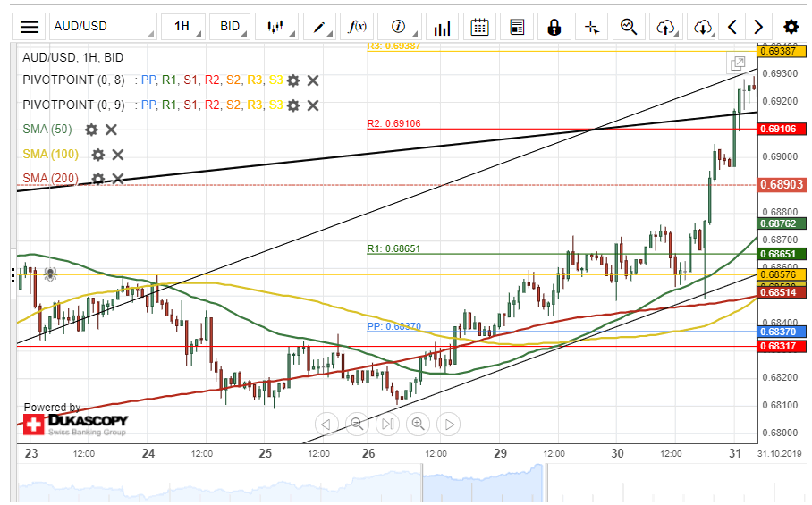The width and height of the screenshot is (812, 505).
Task: Remove the SMA (100) indicator
Action: pyautogui.click(x=117, y=155)
